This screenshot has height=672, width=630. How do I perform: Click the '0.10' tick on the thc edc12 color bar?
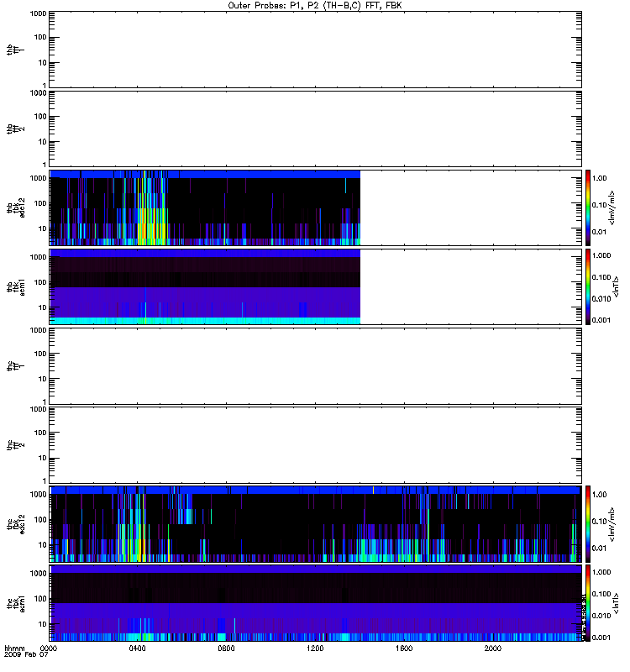point(599,522)
